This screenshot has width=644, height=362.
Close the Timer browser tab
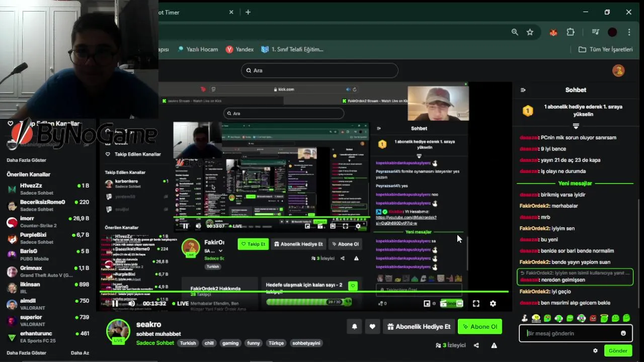231,12
